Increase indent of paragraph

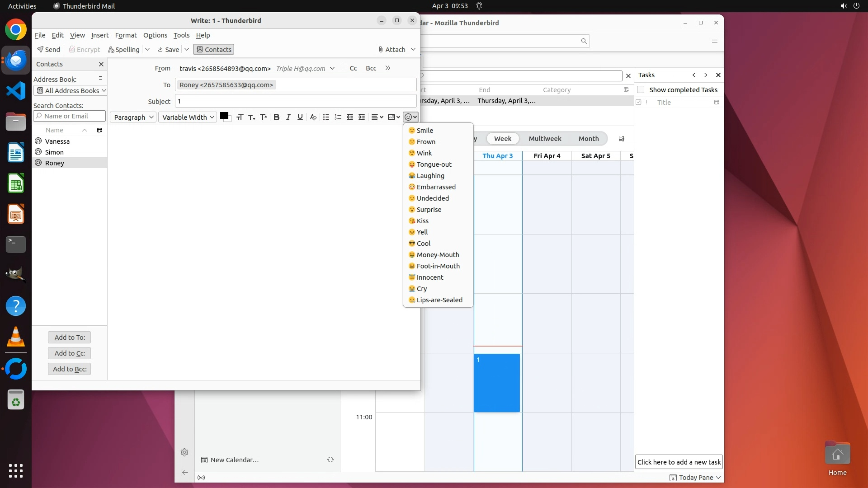coord(362,117)
